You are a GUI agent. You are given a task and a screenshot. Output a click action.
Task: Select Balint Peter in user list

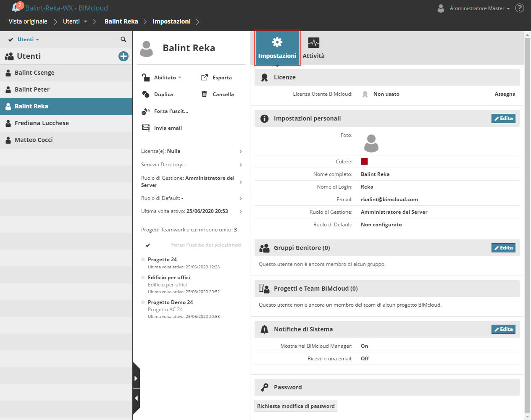(66, 89)
